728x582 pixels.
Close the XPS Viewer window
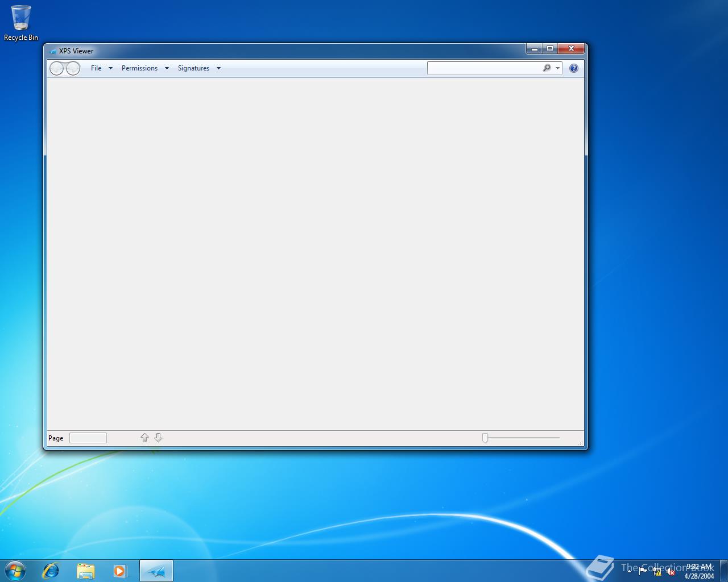[x=571, y=49]
